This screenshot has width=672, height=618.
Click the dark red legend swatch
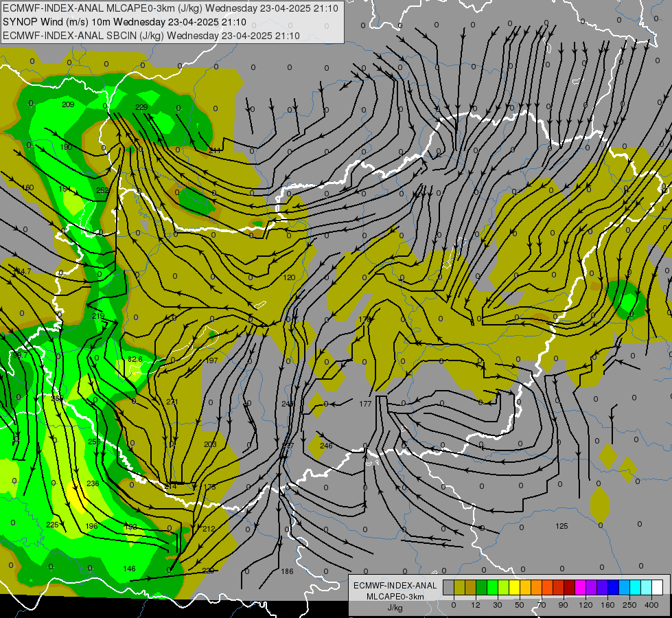point(570,587)
